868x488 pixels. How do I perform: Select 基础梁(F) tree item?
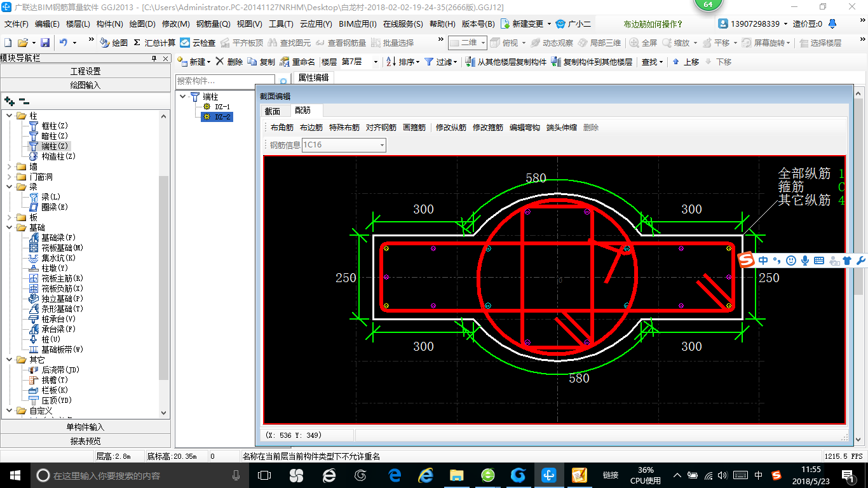coord(52,238)
